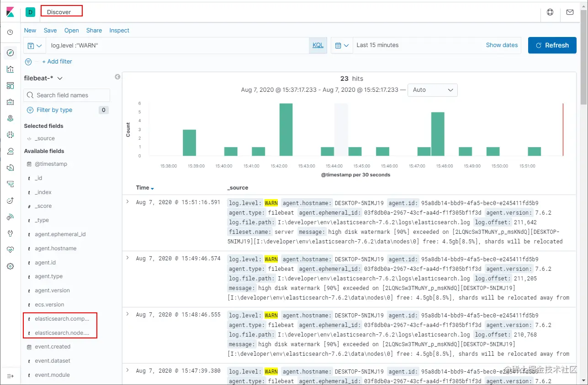Focus the Search field names box
Screen dimensions: 588x385
click(67, 95)
